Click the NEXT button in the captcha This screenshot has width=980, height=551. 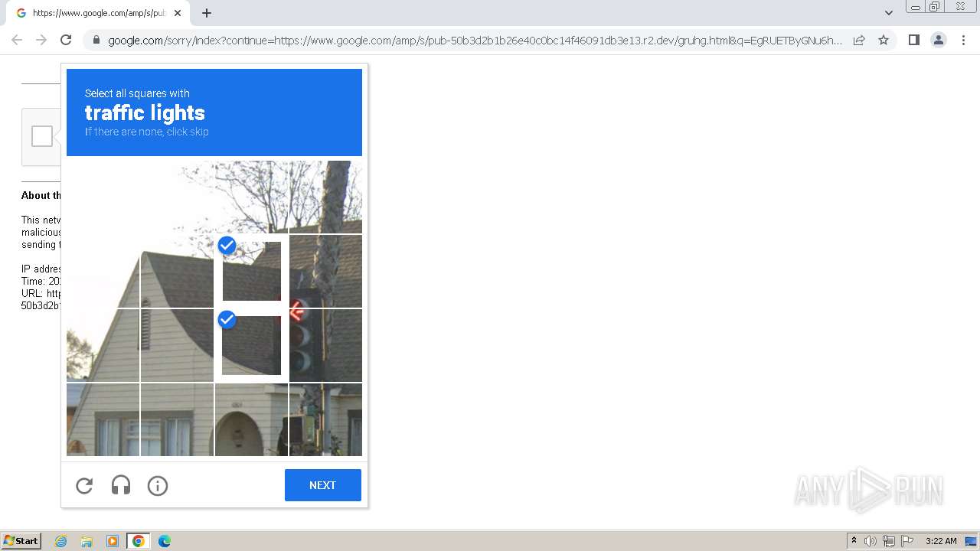tap(322, 485)
